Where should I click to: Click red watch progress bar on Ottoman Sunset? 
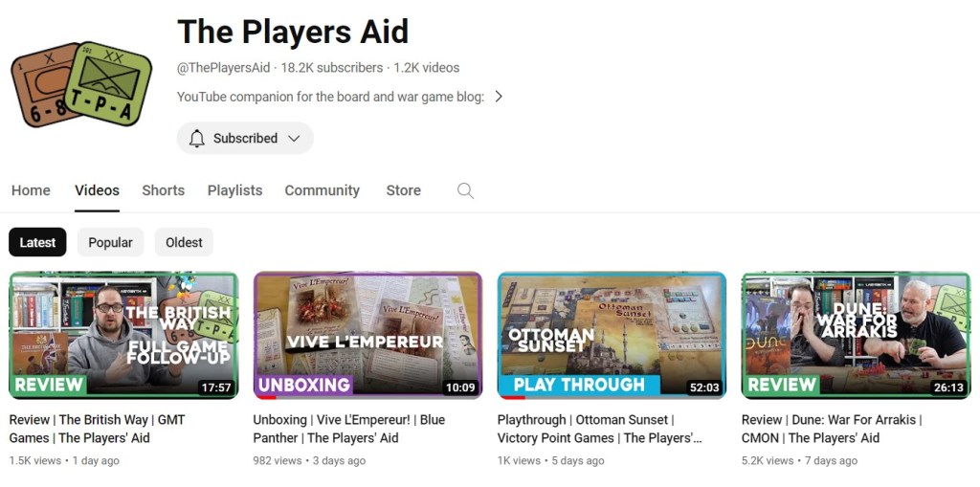coord(511,398)
